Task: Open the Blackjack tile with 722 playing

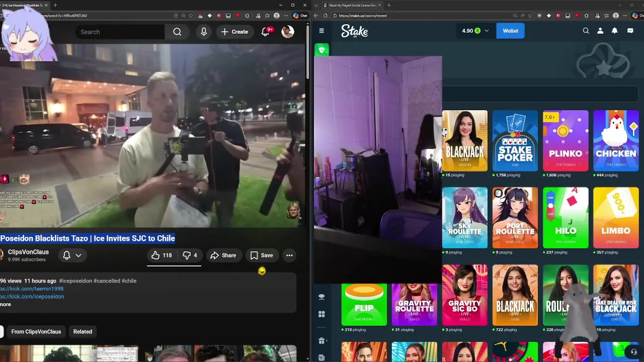Action: pos(515,295)
